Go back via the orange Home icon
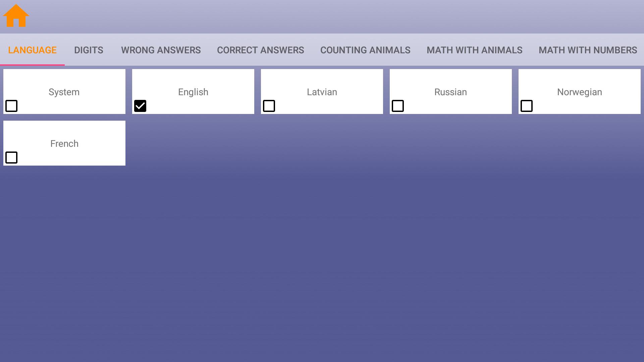This screenshot has height=362, width=644. [x=16, y=16]
